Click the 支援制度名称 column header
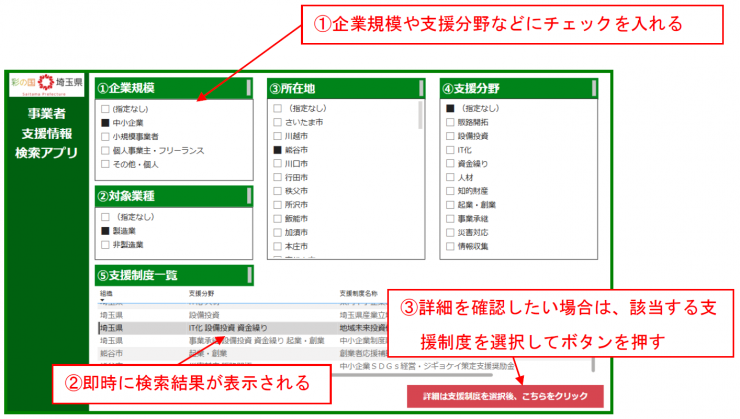740x419 pixels. tap(358, 293)
